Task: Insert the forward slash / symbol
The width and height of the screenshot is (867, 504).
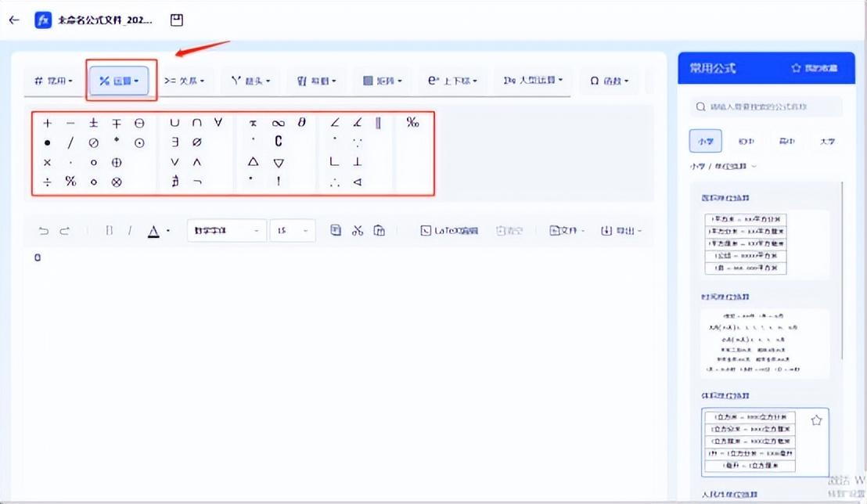Action: pyautogui.click(x=70, y=142)
